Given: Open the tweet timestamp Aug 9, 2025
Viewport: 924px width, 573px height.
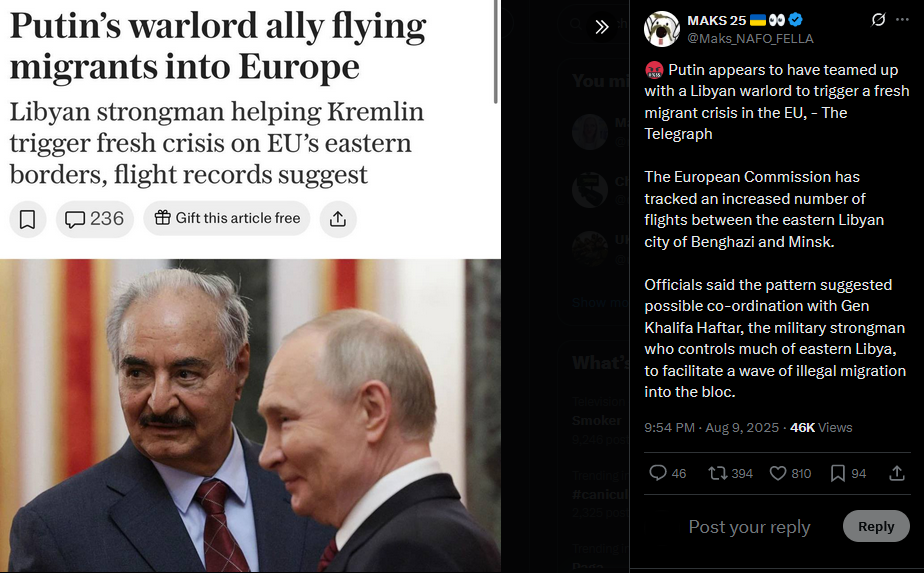Looking at the screenshot, I should (x=742, y=427).
